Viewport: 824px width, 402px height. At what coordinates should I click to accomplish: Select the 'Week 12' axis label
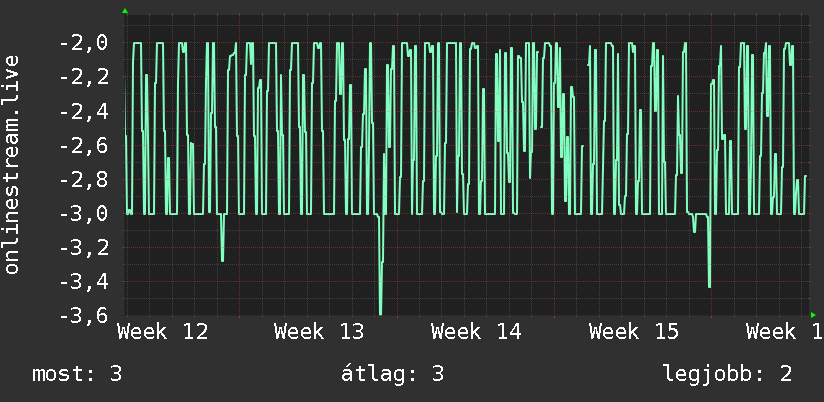(x=162, y=332)
